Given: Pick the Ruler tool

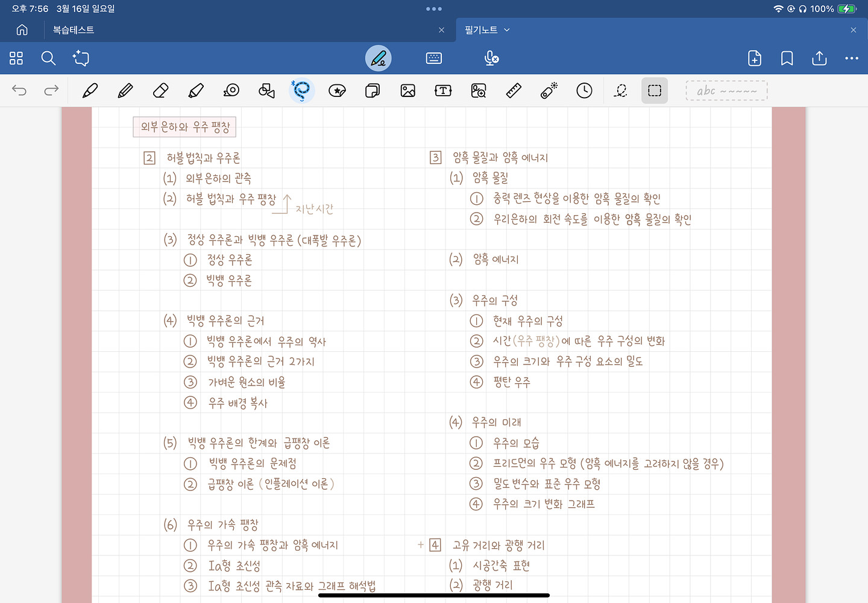Looking at the screenshot, I should coord(514,91).
